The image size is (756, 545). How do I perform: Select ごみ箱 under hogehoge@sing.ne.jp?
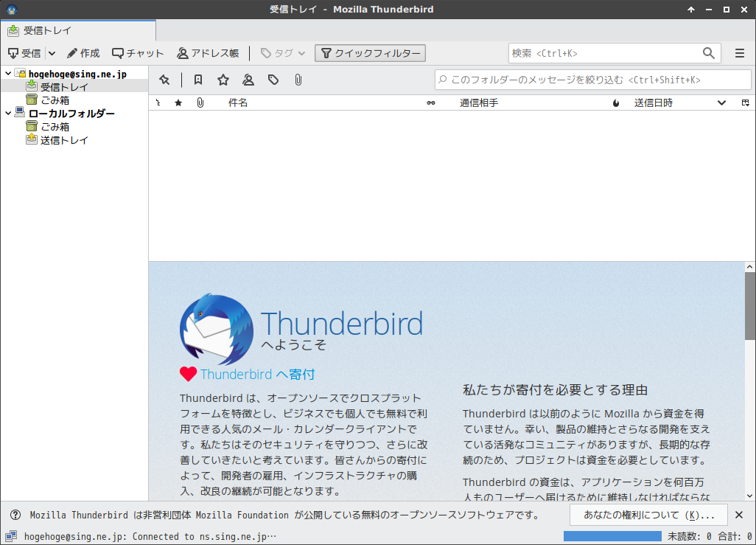click(x=55, y=100)
